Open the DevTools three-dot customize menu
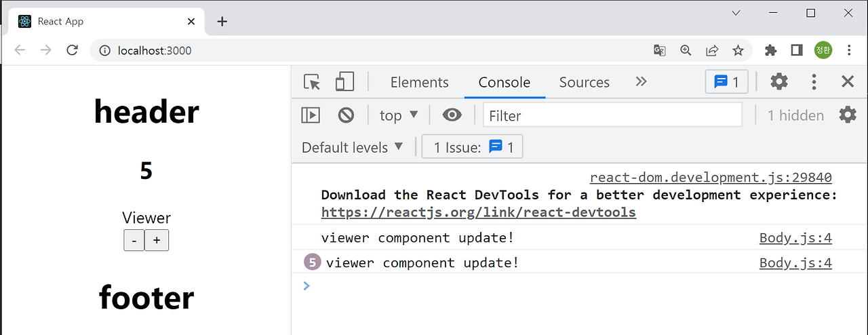 click(x=814, y=82)
